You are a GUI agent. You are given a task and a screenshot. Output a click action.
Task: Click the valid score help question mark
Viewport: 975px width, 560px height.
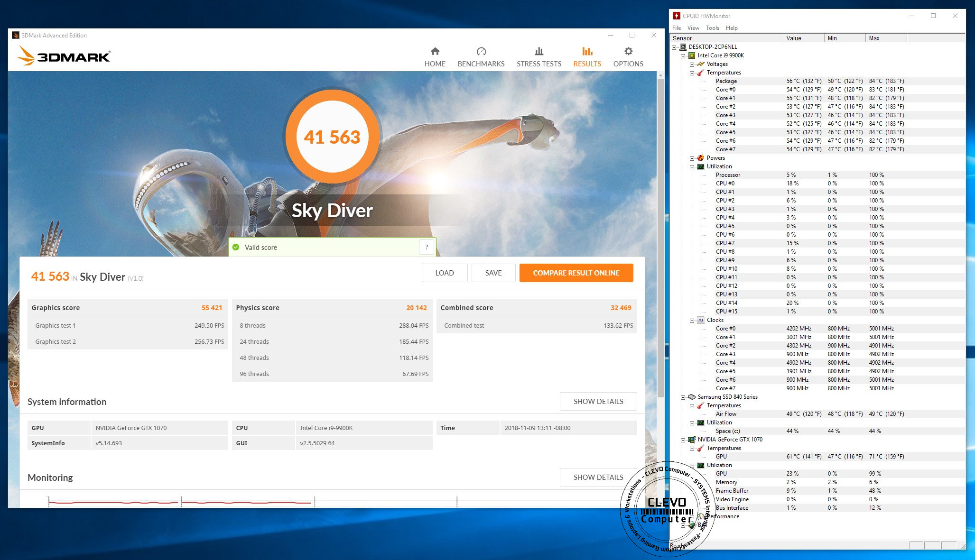pyautogui.click(x=427, y=247)
